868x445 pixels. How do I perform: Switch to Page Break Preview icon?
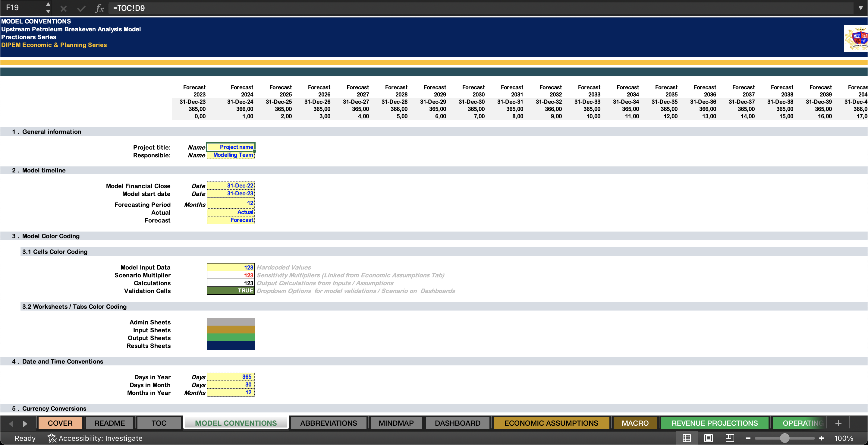point(730,438)
